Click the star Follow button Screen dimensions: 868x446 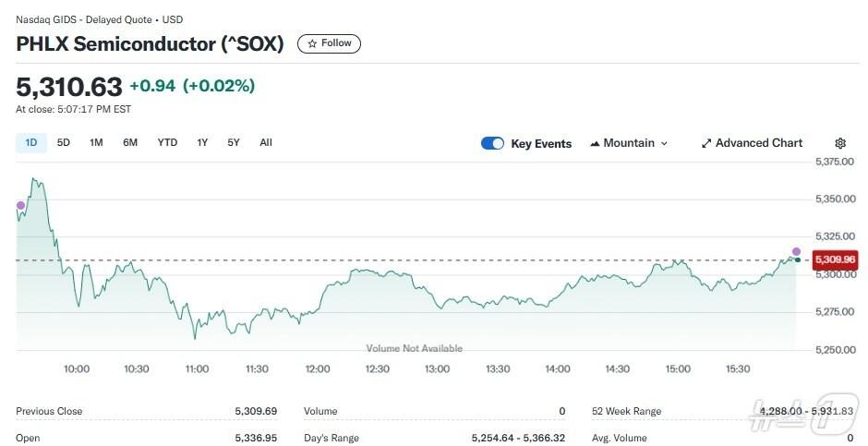pyautogui.click(x=329, y=43)
